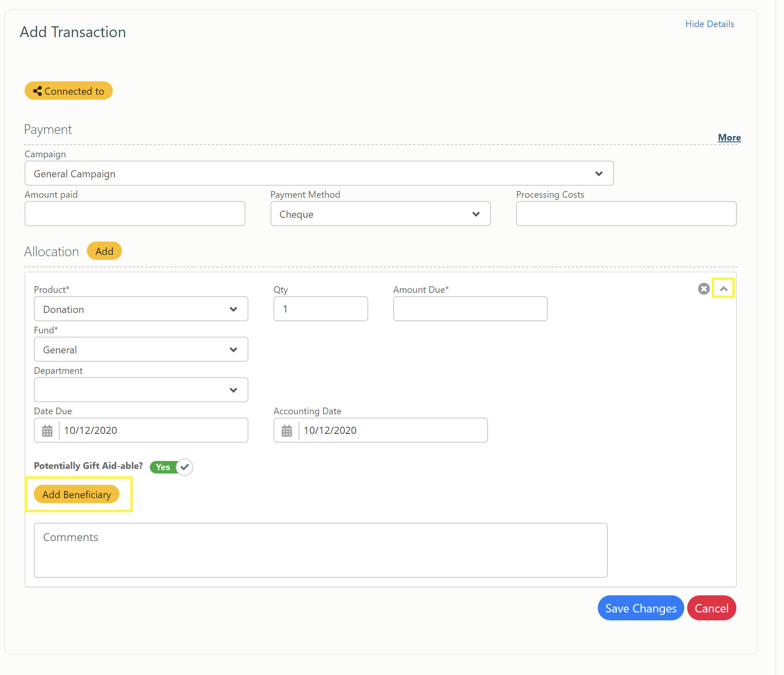Open the Campaign dropdown
Viewport: 784px width, 675px height.
pyautogui.click(x=319, y=174)
